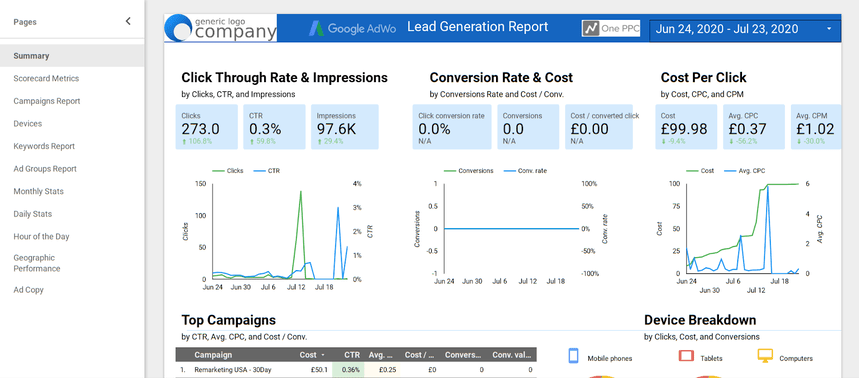This screenshot has width=859, height=378.
Task: Collapse the Pages sidebar with the chevron
Action: pos(128,21)
